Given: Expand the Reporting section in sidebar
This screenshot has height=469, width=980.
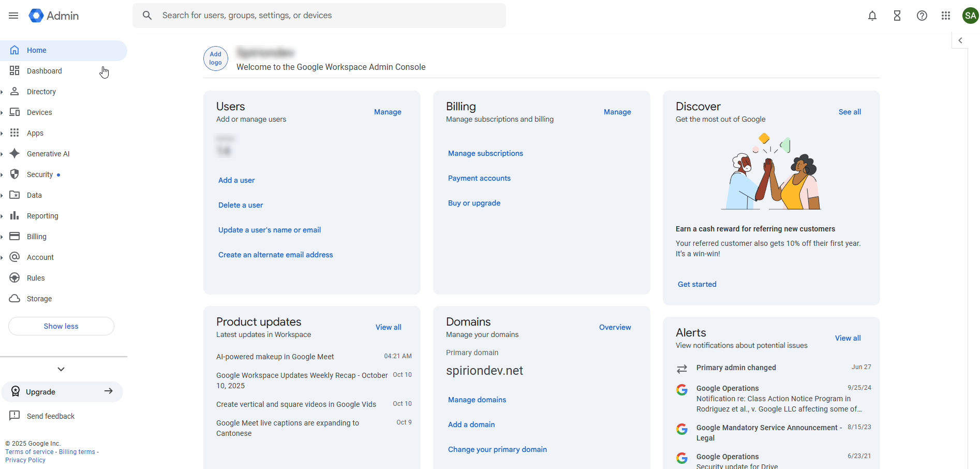Looking at the screenshot, I should coord(2,216).
